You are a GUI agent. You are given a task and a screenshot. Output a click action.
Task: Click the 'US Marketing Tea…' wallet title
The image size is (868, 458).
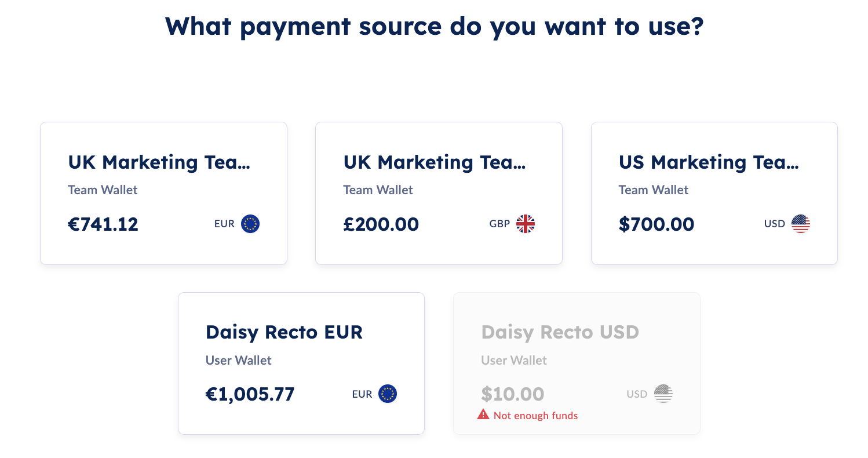point(709,162)
